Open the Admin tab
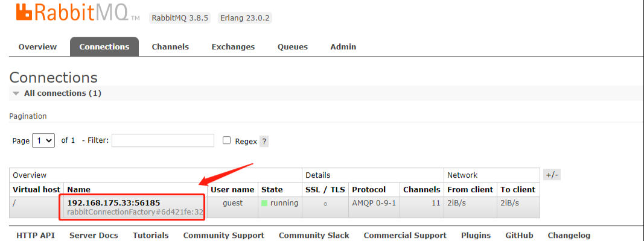 tap(343, 47)
